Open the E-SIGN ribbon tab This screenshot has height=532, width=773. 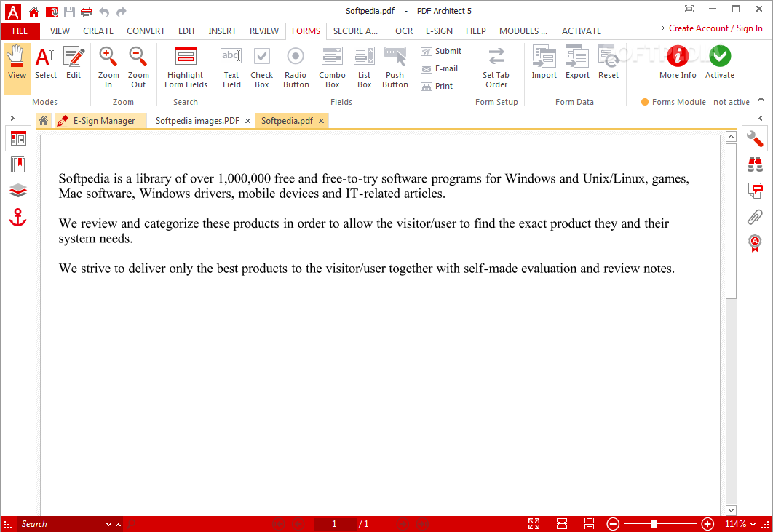click(x=439, y=31)
